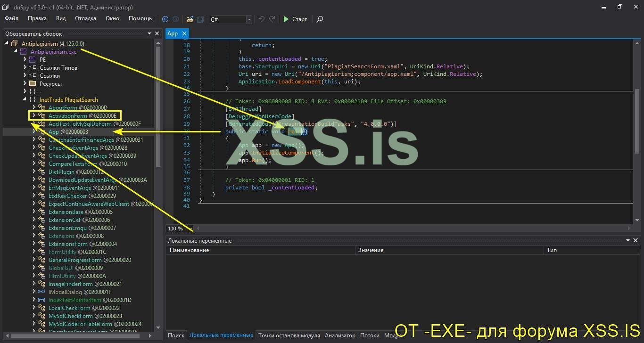Viewport: 644px width, 343px height.
Task: Click the redo toolbar icon
Action: [272, 19]
